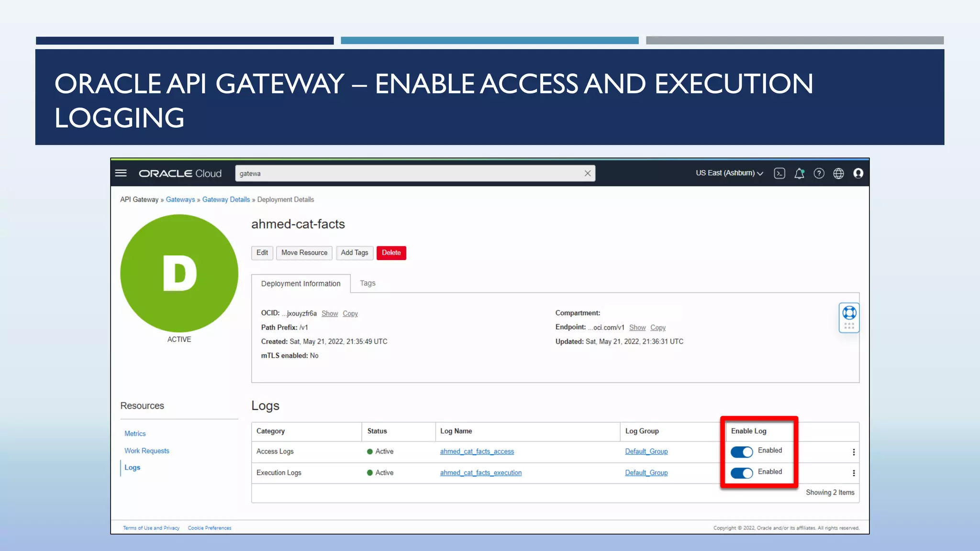
Task: Open actions menu for Execution Logs row
Action: click(854, 473)
